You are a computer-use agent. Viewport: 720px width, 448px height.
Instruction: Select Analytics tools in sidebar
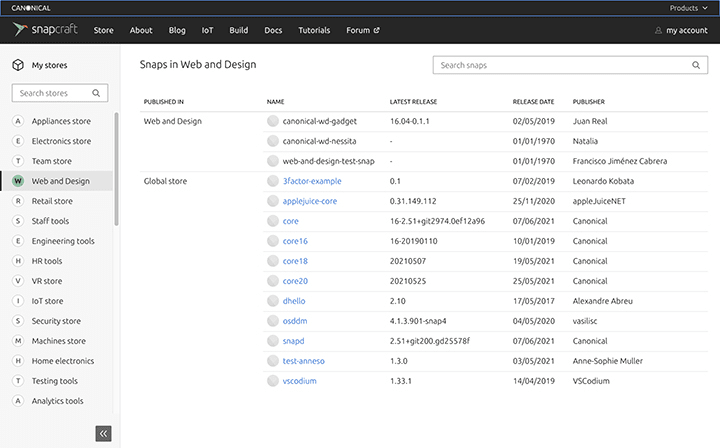click(x=57, y=401)
